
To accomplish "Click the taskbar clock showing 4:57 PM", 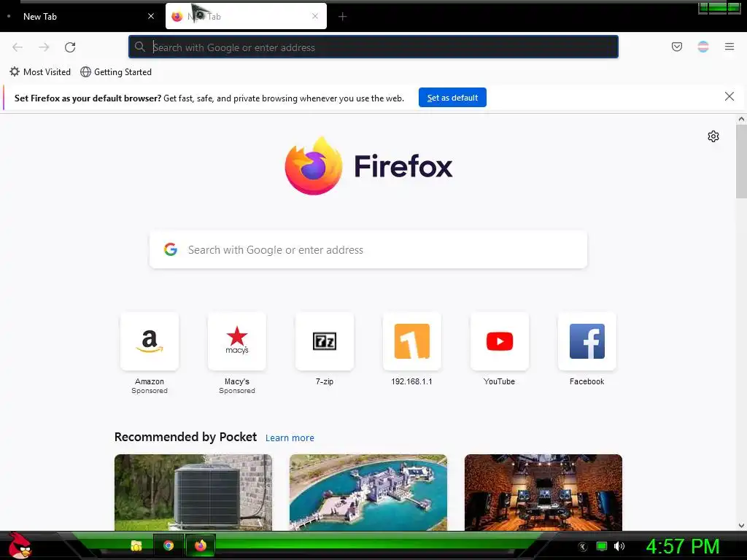I will click(x=682, y=546).
